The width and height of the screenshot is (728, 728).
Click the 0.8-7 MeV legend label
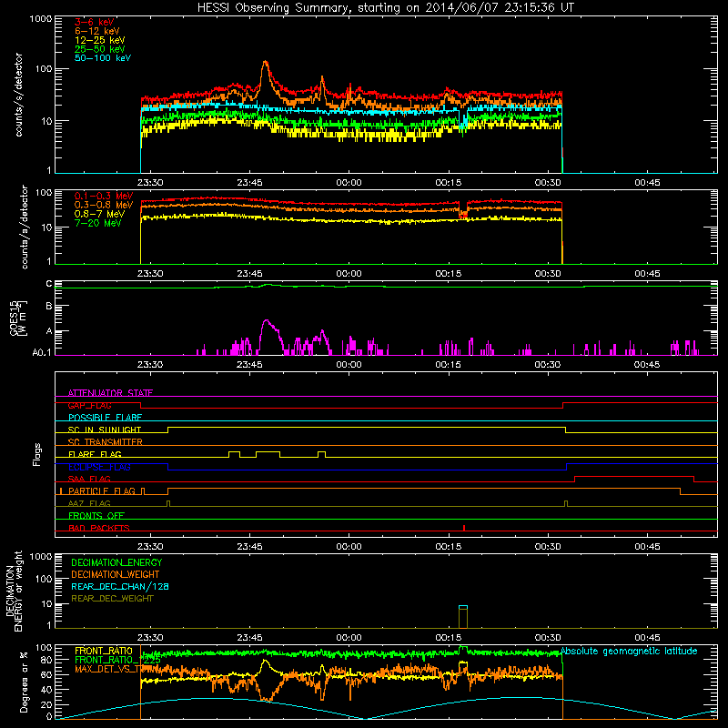tap(99, 214)
